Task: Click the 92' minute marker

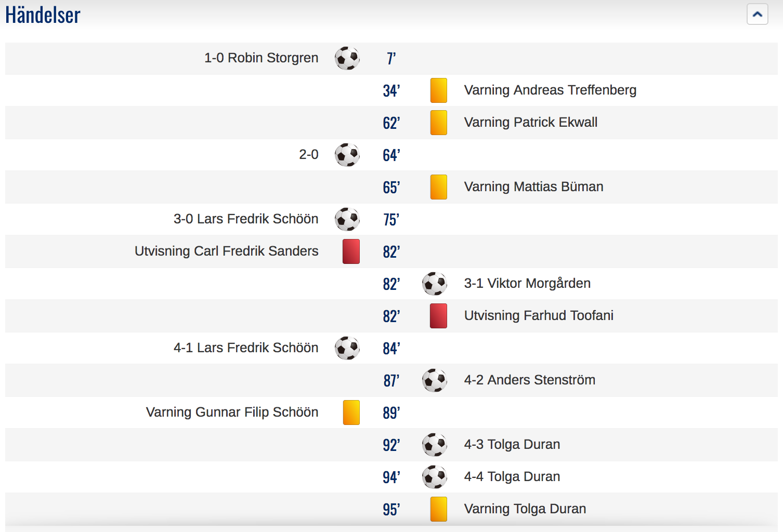Action: tap(391, 445)
